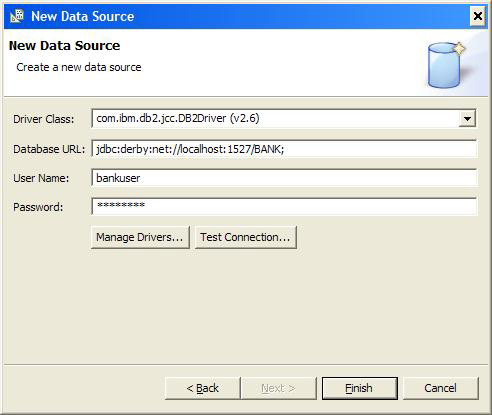Click the New Data Source title bar icon
Image resolution: width=492 pixels, height=415 pixels.
(x=17, y=16)
